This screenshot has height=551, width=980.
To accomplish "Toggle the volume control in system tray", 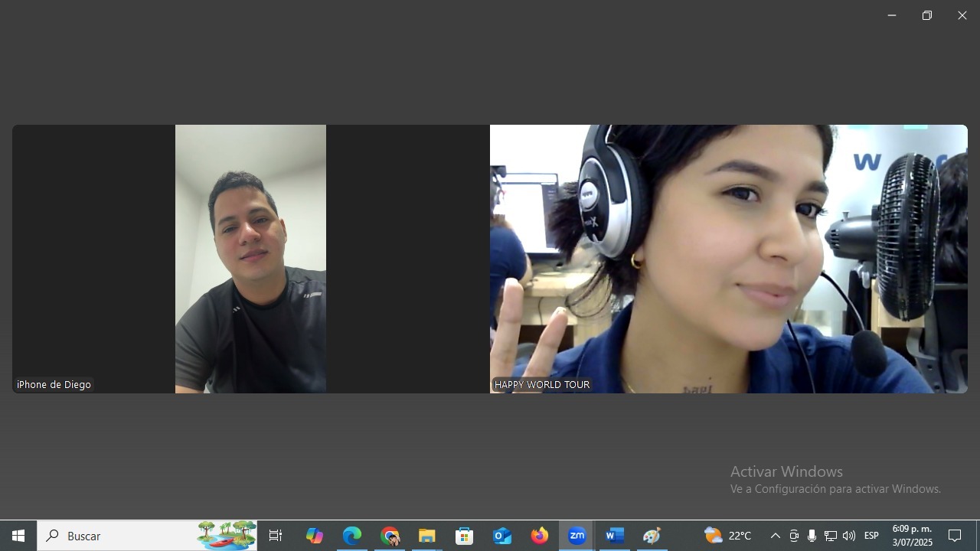I will [x=848, y=536].
